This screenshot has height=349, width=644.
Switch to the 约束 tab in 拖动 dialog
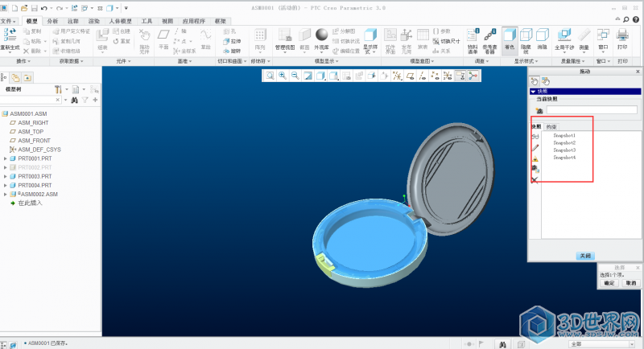pyautogui.click(x=551, y=127)
